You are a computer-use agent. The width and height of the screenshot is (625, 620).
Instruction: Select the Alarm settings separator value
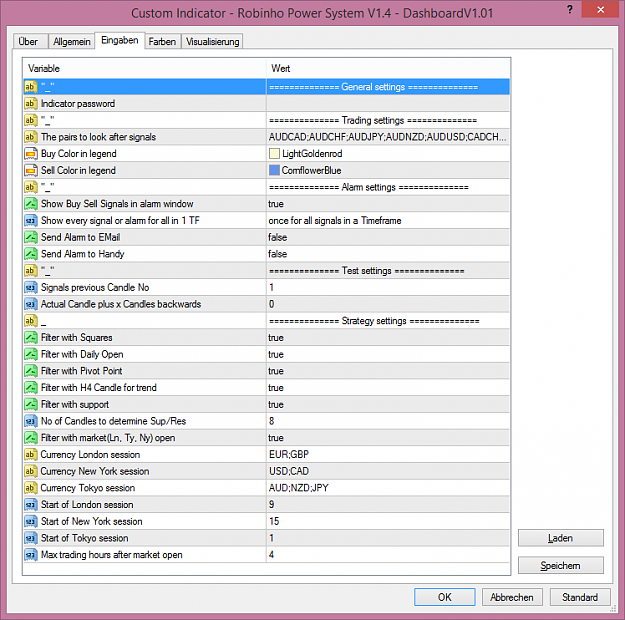pos(388,187)
